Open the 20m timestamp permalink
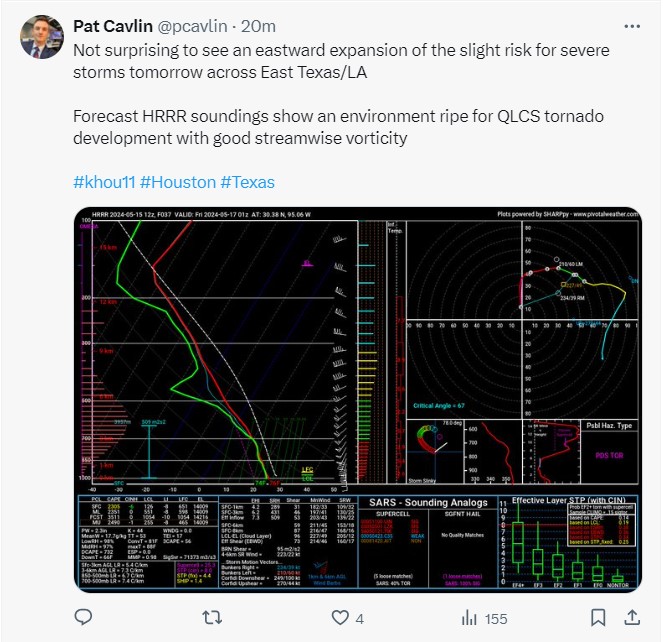Viewport: 663px width, 642px height. (x=258, y=26)
